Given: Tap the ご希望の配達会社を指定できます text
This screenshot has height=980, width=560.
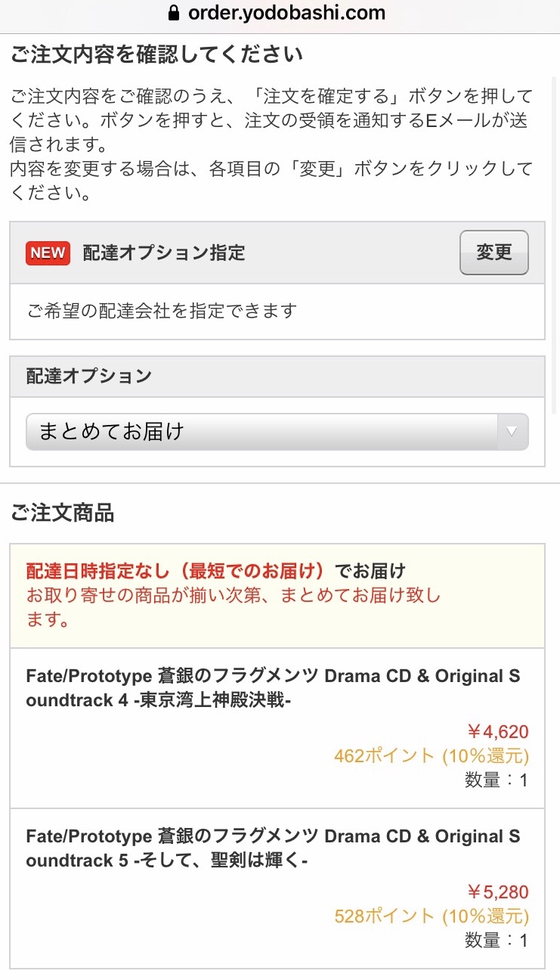Looking at the screenshot, I should tap(162, 311).
